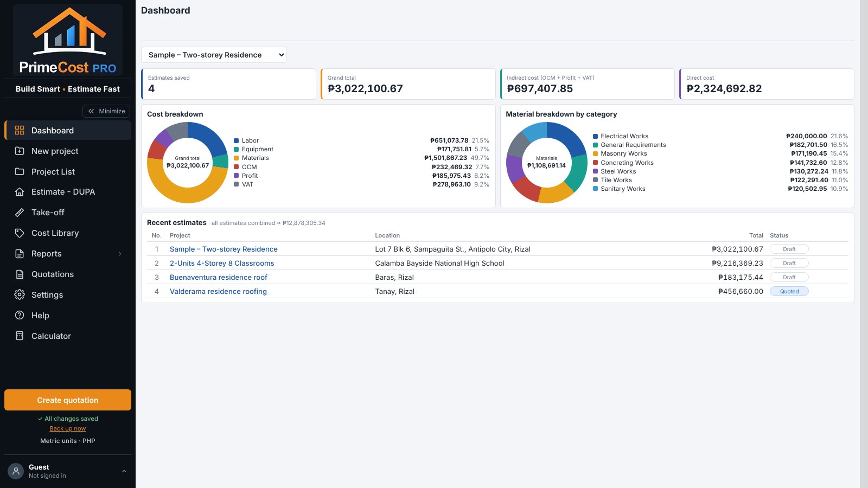
Task: Click the Grand total summary card
Action: (408, 84)
